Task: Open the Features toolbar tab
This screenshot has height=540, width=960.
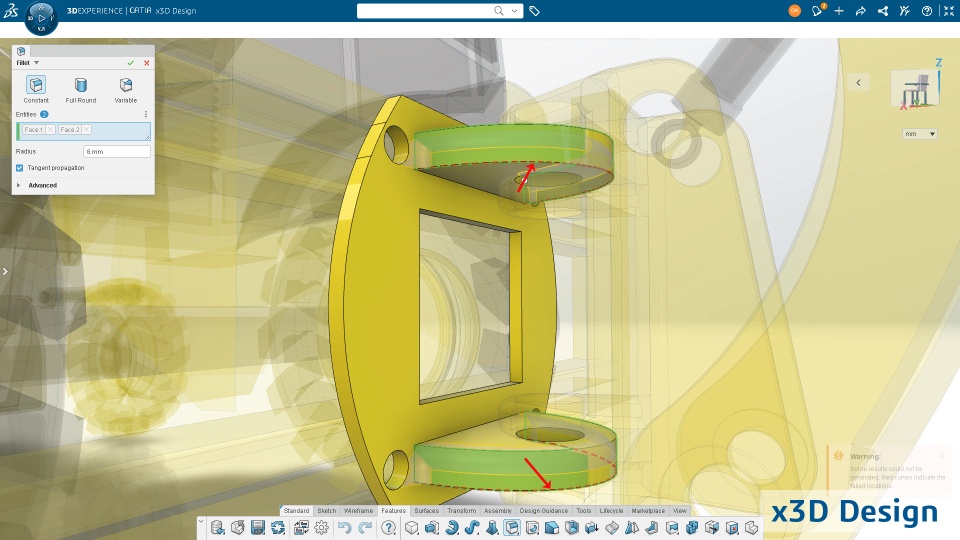Action: click(393, 511)
